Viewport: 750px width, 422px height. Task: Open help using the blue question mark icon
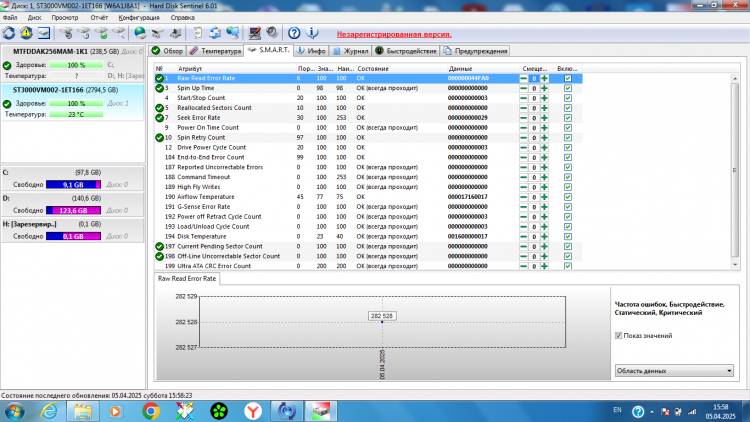click(294, 33)
